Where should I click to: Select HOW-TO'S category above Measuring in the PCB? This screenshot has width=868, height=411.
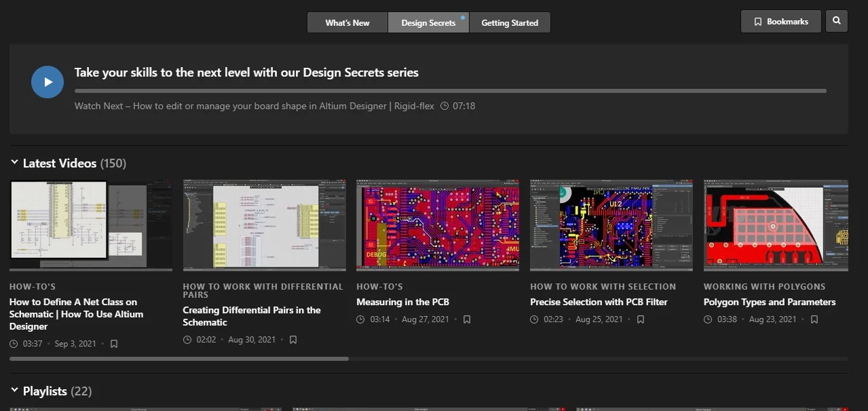(379, 287)
